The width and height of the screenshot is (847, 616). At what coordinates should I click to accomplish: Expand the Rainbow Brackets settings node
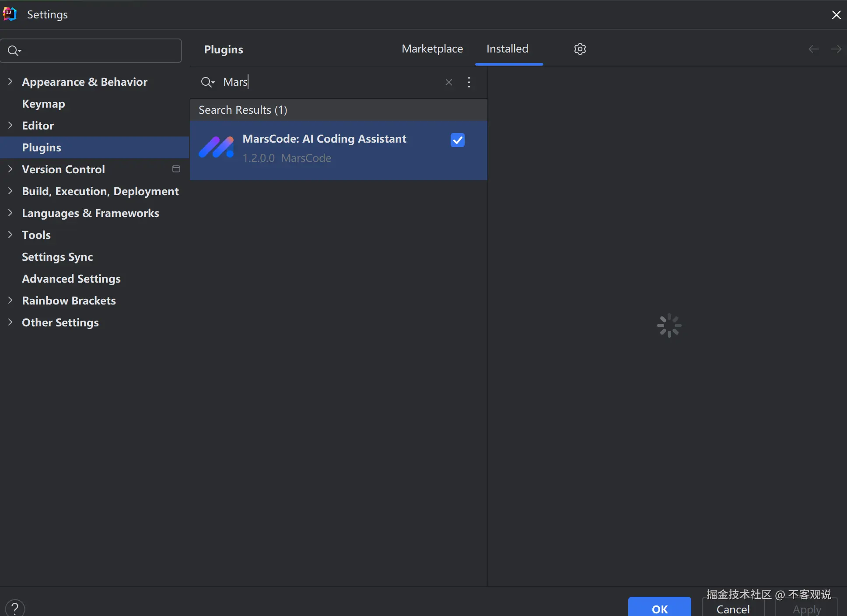[10, 301]
